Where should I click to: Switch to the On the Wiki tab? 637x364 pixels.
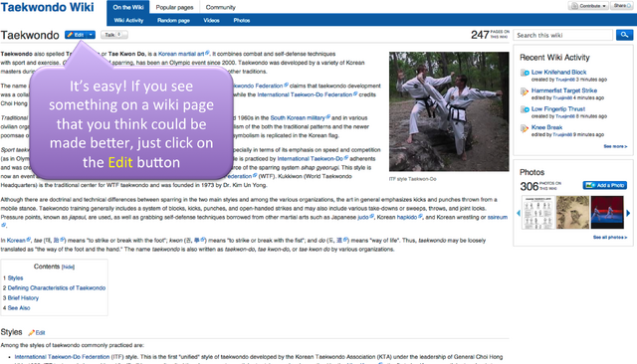(x=128, y=7)
